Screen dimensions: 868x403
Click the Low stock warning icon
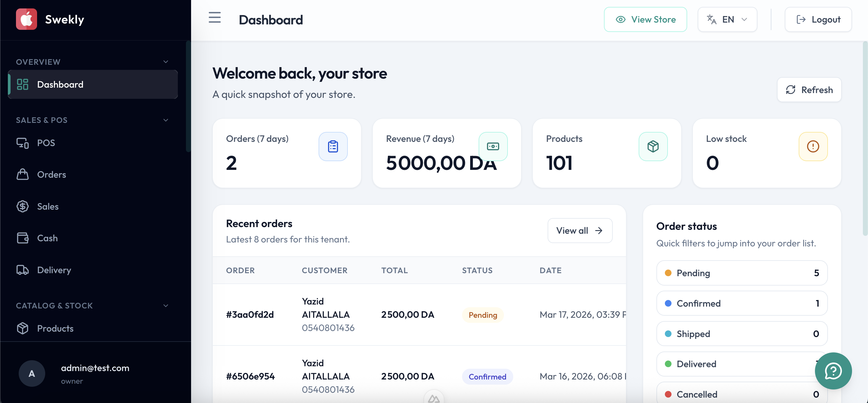813,146
